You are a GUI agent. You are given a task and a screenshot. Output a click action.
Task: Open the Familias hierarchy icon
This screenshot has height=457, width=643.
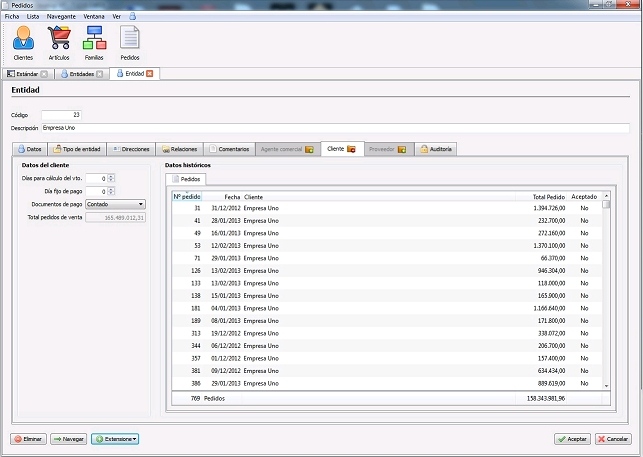click(94, 42)
